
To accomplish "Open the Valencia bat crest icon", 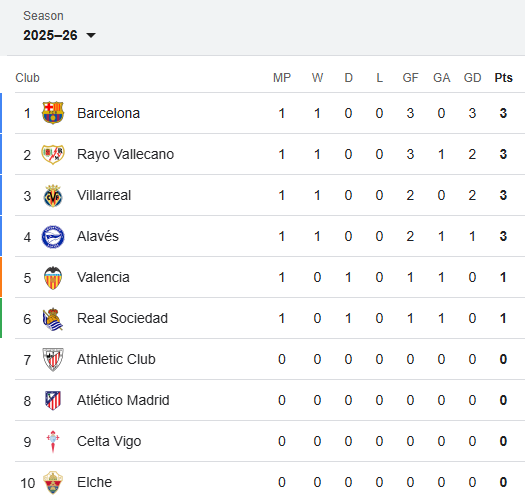I will click(x=53, y=278).
